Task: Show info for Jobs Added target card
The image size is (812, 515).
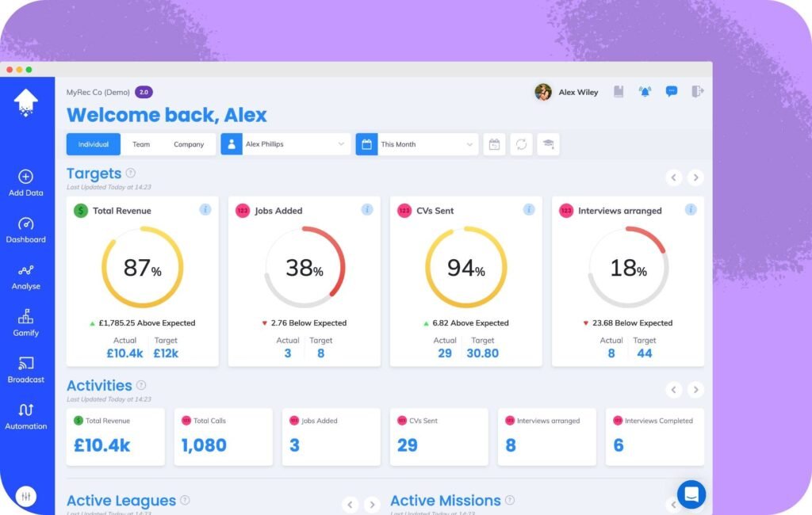Action: pos(367,210)
